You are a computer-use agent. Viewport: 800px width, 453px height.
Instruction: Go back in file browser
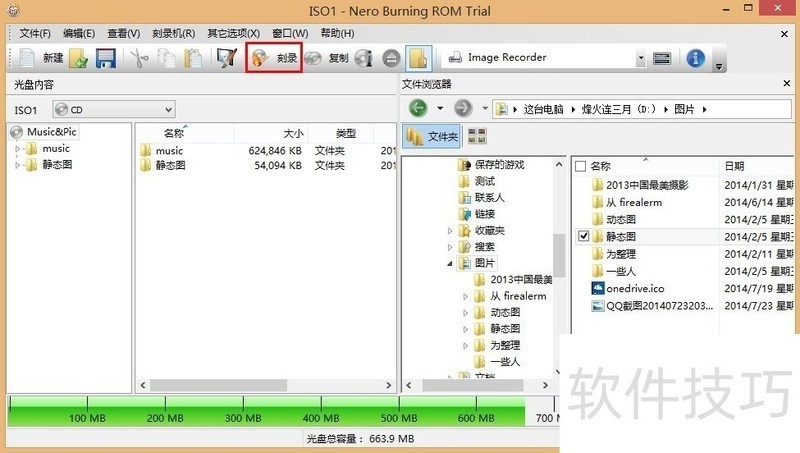[418, 108]
